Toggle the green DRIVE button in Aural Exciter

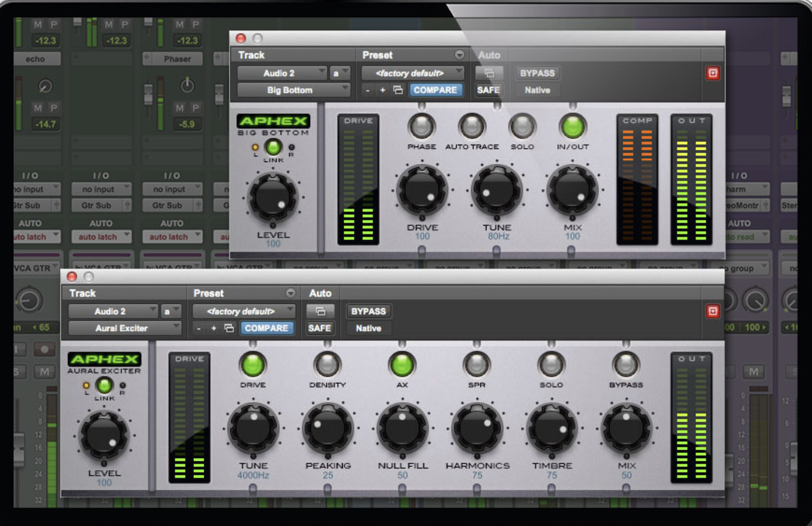(253, 364)
